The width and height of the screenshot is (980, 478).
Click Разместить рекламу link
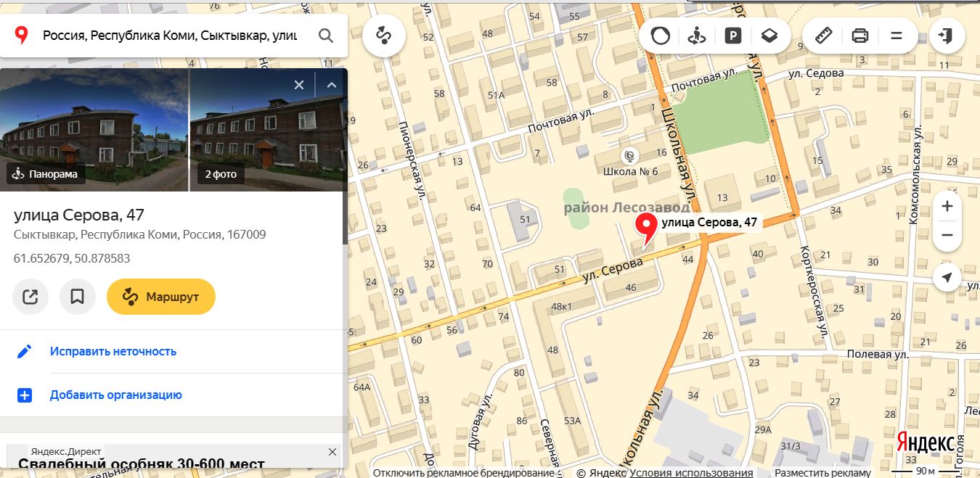coord(822,473)
